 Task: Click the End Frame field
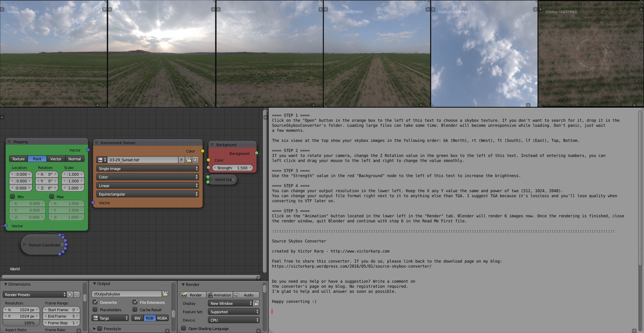coord(61,316)
